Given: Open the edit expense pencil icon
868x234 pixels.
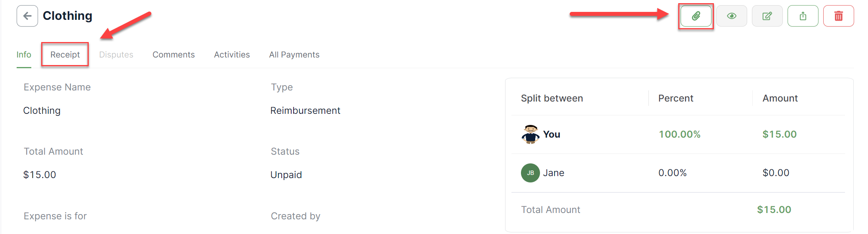Looking at the screenshot, I should [x=767, y=16].
